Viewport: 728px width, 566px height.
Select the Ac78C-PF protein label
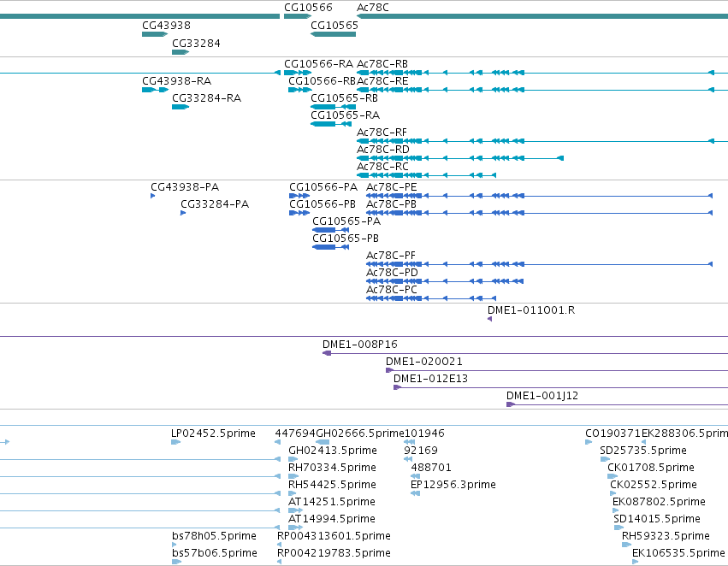click(x=391, y=255)
